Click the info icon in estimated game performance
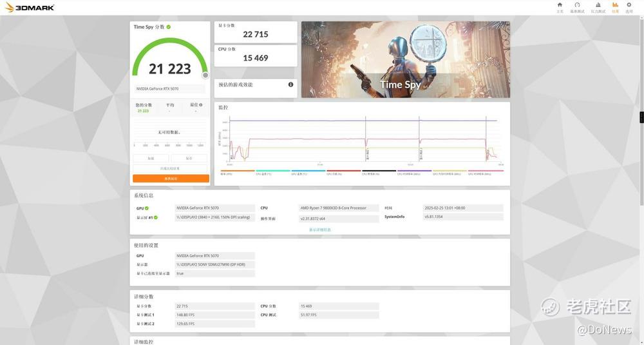 pos(291,84)
